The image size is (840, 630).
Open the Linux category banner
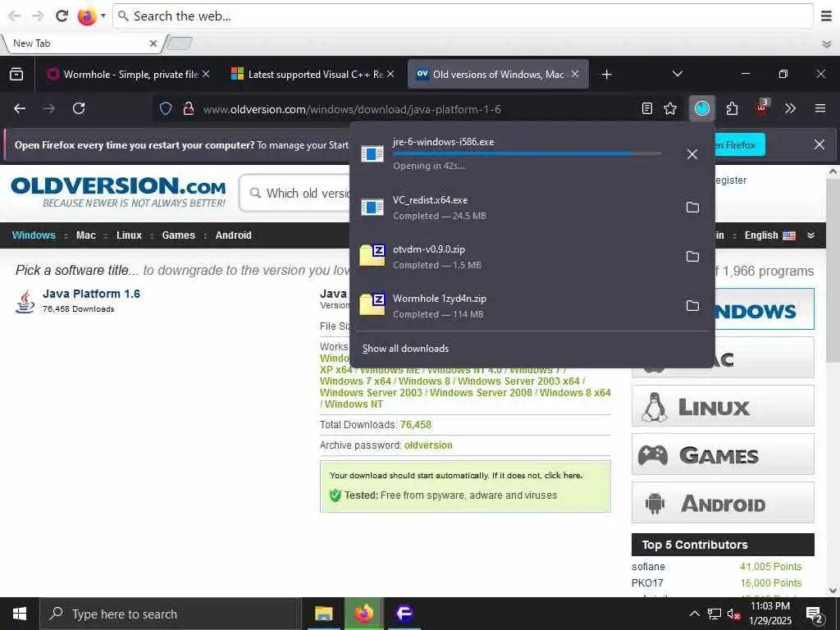click(x=723, y=406)
